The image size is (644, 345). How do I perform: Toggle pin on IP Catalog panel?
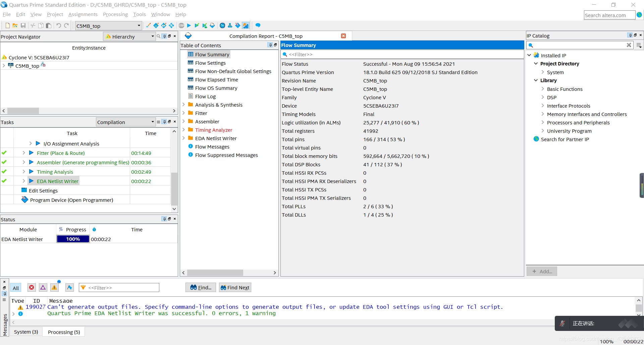[x=630, y=35]
